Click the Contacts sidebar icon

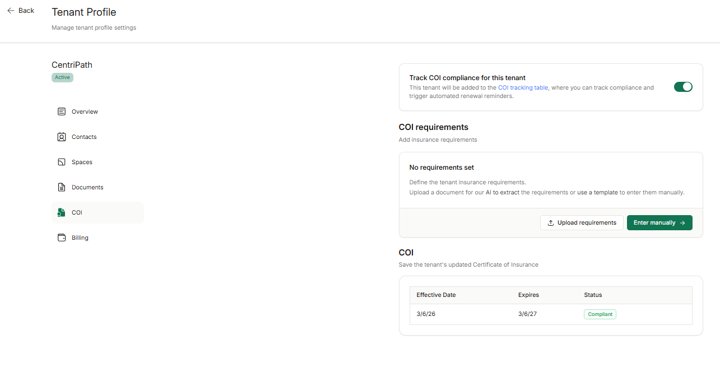pyautogui.click(x=62, y=137)
